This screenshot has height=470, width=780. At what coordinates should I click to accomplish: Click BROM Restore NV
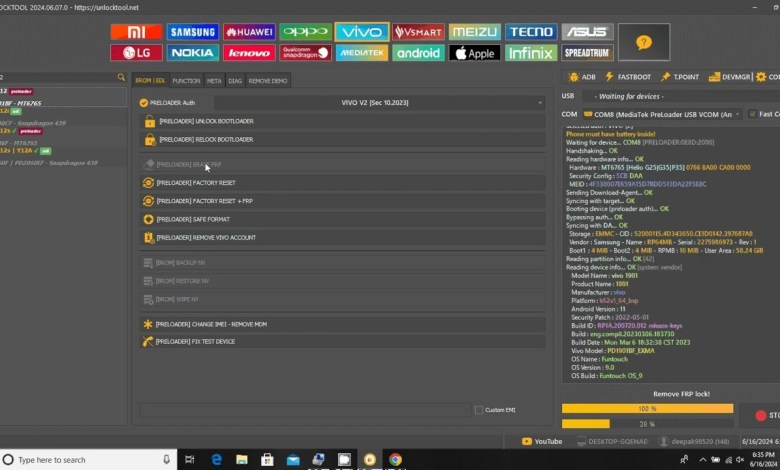[342, 281]
